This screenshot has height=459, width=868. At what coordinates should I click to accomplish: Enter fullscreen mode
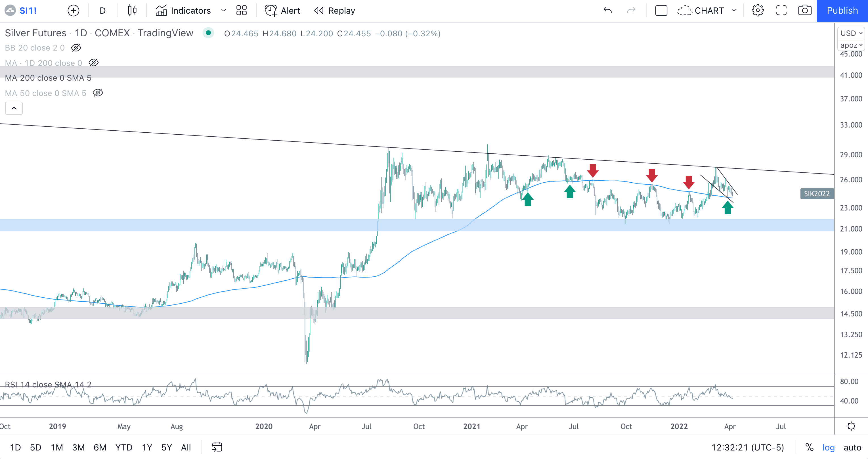pyautogui.click(x=781, y=11)
